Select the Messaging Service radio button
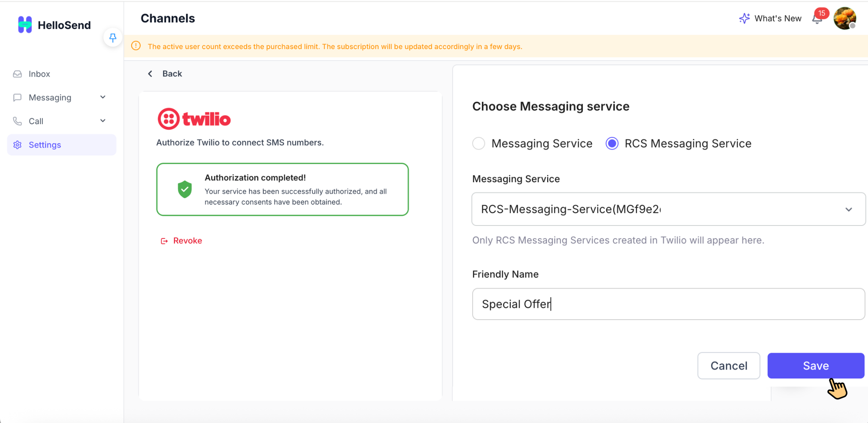 479,143
